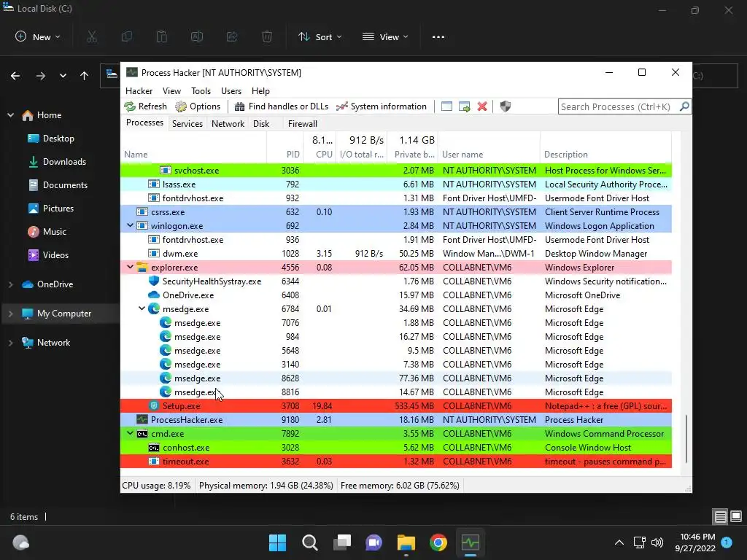
Task: Collapse the cmd.exe process tree
Action: pos(130,433)
